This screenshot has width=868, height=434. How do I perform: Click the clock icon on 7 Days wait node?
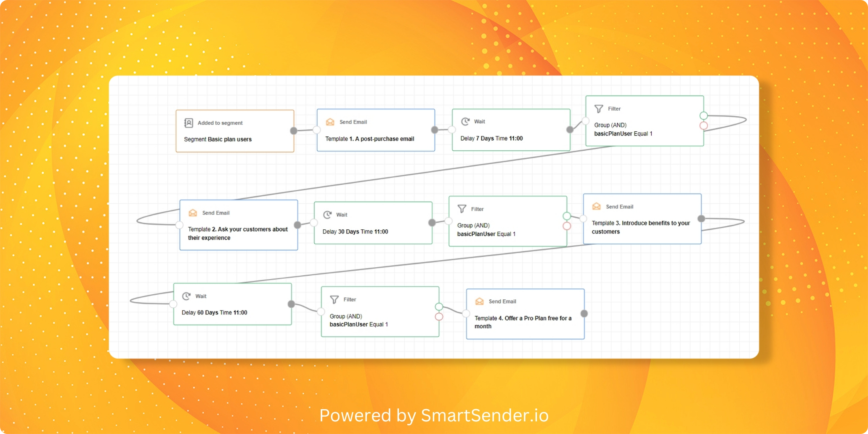click(x=465, y=122)
